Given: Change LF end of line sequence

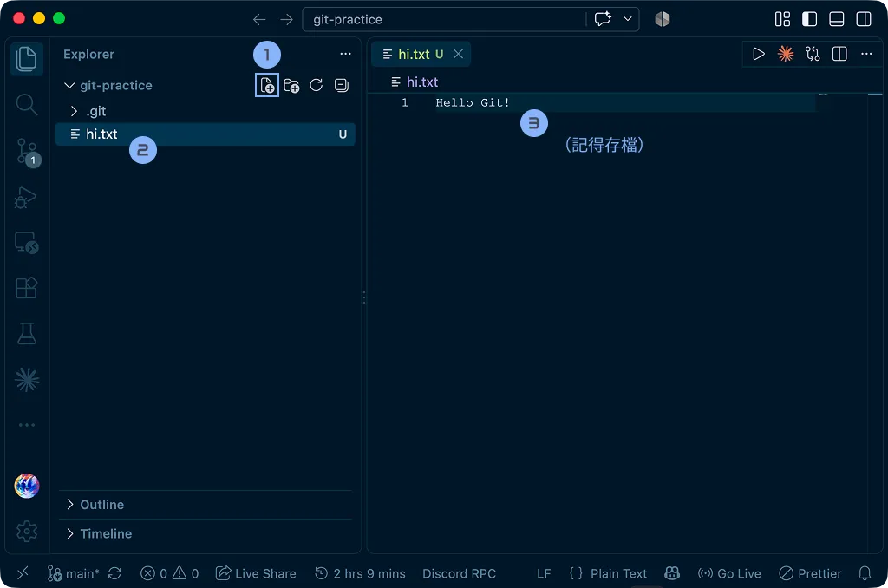Looking at the screenshot, I should coord(544,574).
